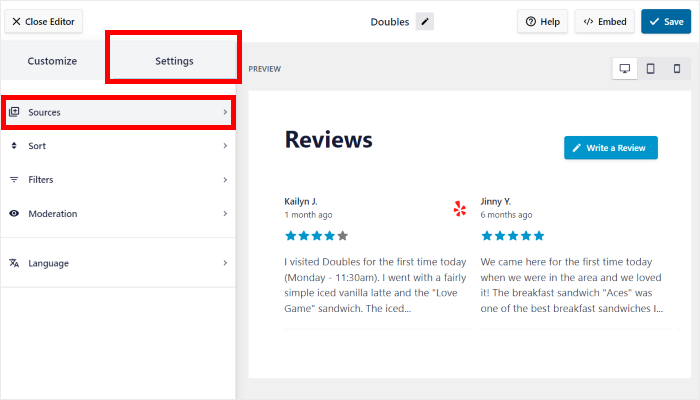Viewport: 700px width, 400px height.
Task: Expand Filters with its chevron
Action: [225, 179]
